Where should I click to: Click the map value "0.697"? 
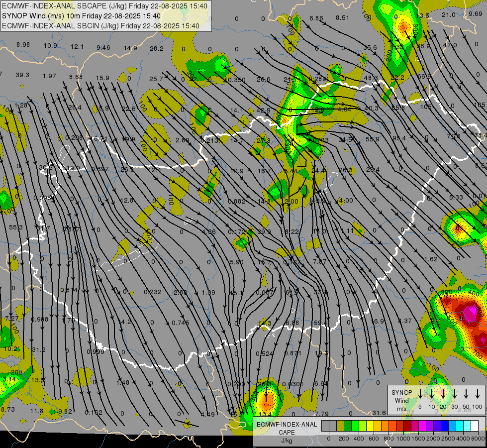pyautogui.click(x=100, y=169)
